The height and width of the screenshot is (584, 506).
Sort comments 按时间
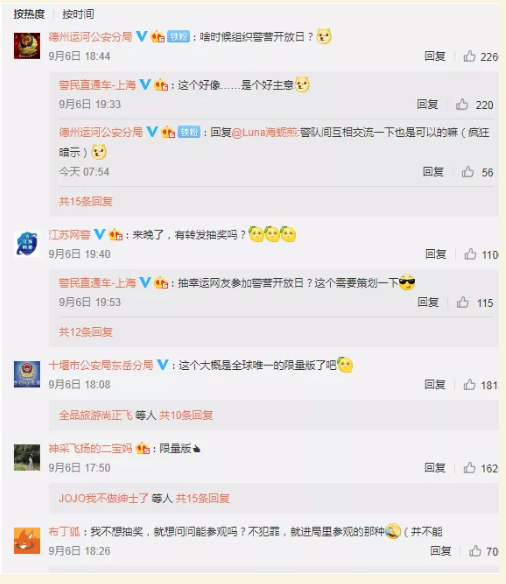[78, 14]
